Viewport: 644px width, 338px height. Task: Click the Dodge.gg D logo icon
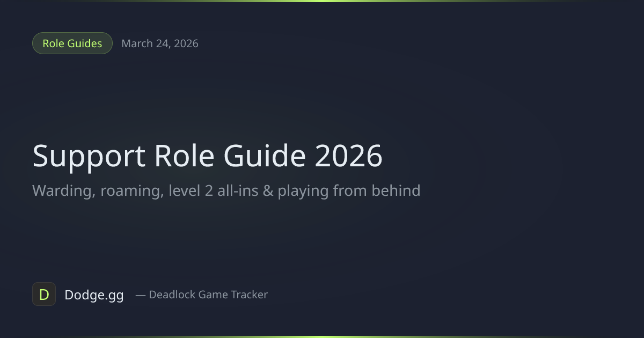(x=44, y=294)
